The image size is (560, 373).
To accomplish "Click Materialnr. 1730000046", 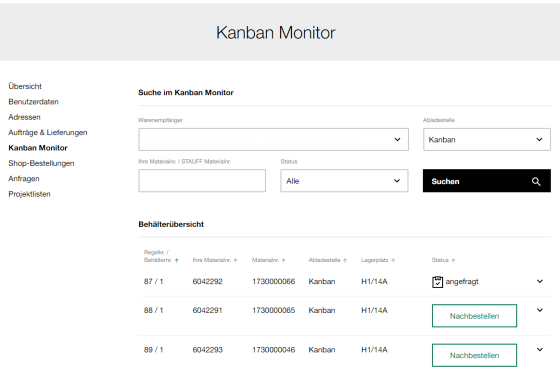I will pos(274,349).
